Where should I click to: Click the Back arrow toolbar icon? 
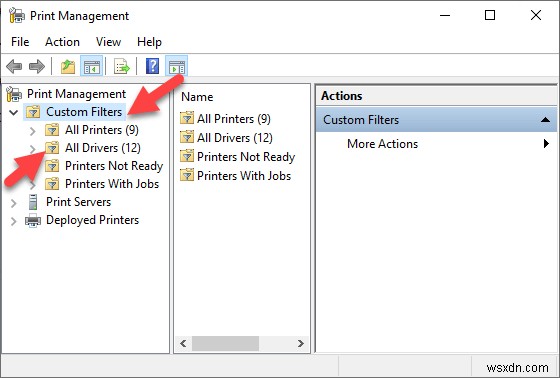coord(14,66)
